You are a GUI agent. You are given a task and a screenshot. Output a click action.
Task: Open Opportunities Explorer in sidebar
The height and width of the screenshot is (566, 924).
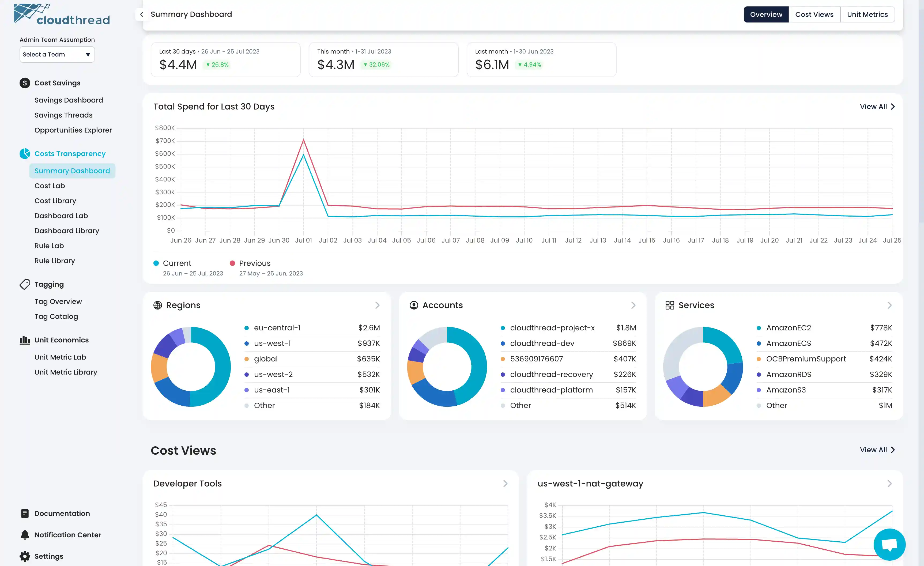(x=73, y=130)
